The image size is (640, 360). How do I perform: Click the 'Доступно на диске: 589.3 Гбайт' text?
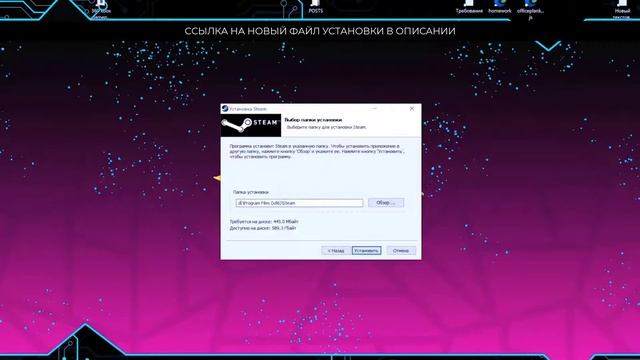[263, 228]
